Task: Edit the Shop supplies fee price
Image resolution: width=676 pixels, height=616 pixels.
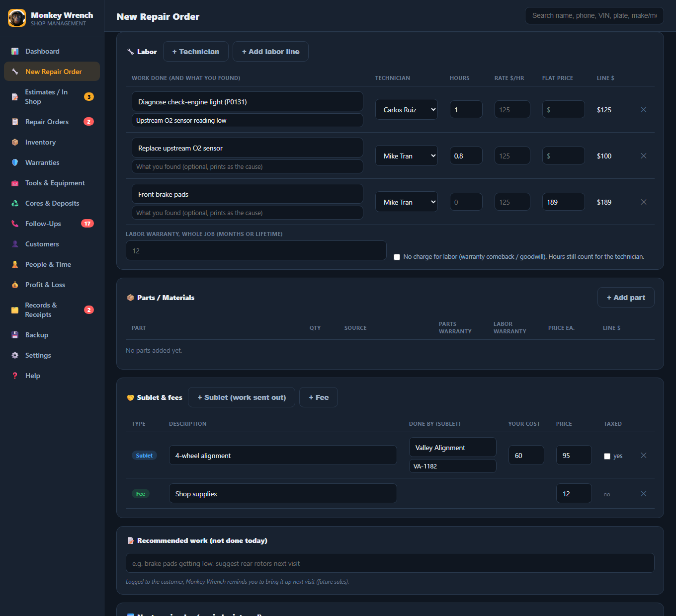Action: click(x=574, y=494)
